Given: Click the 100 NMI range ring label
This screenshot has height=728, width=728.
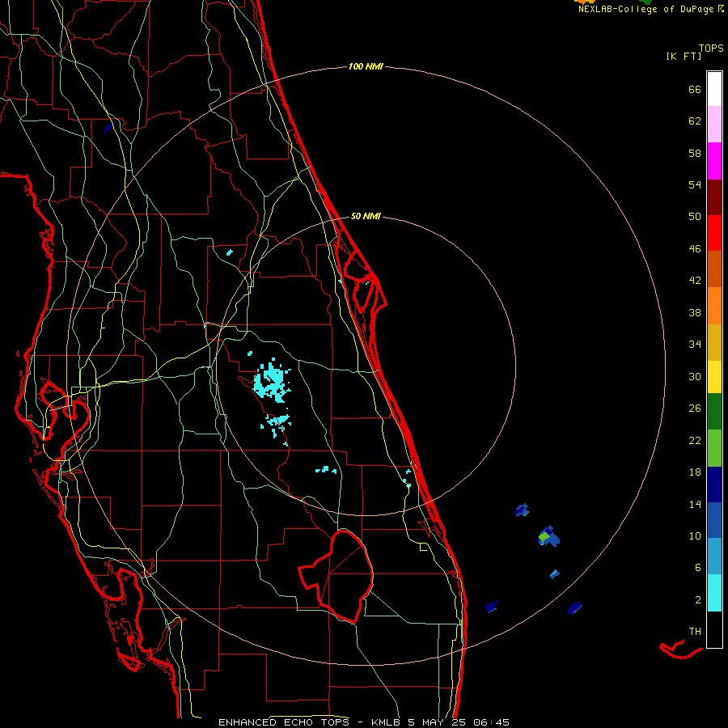Looking at the screenshot, I should point(366,67).
